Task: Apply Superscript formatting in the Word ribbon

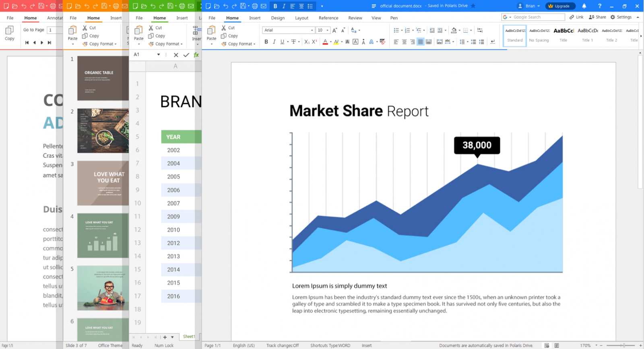Action: coord(314,42)
